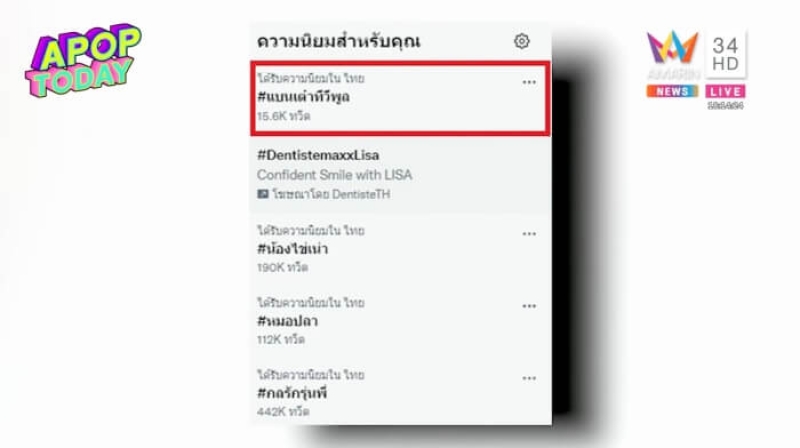Click Confident Smile with LISA text
This screenshot has height=448, width=800.
(x=335, y=175)
